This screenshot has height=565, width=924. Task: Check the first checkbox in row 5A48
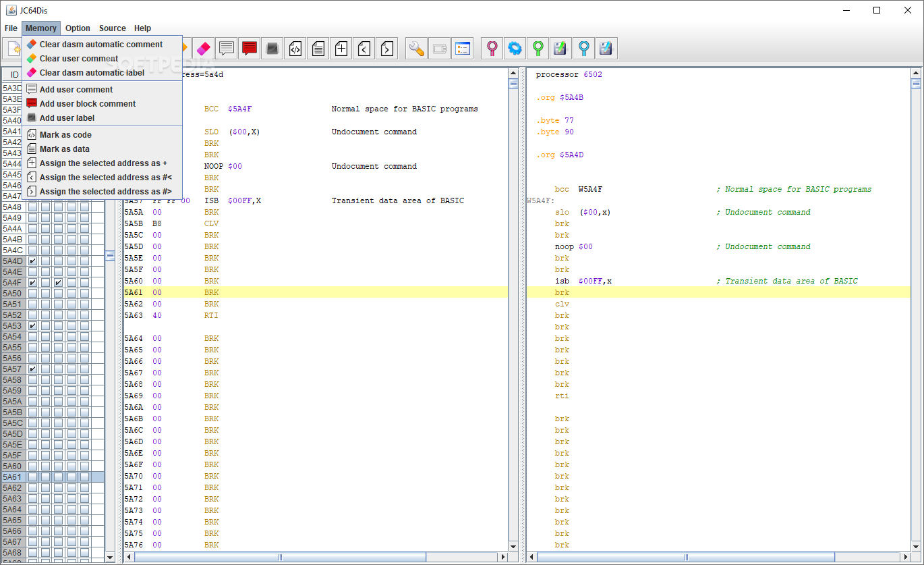pyautogui.click(x=32, y=207)
